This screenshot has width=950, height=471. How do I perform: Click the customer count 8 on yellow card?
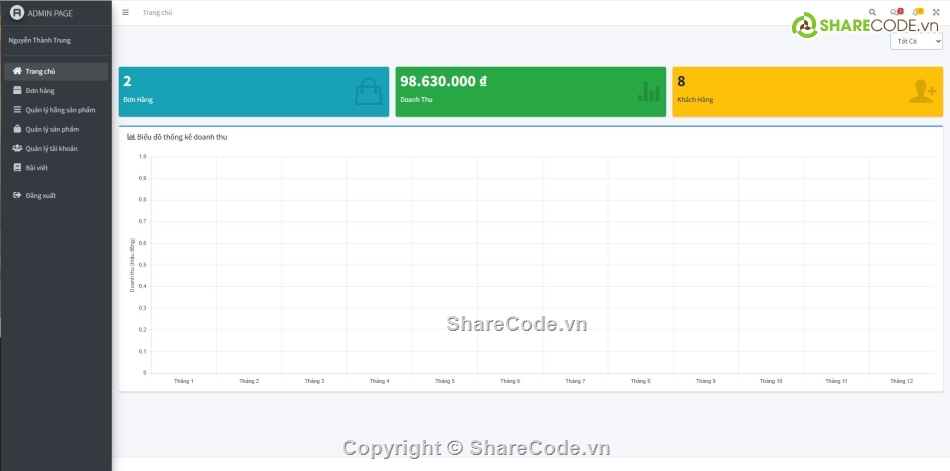tap(682, 81)
